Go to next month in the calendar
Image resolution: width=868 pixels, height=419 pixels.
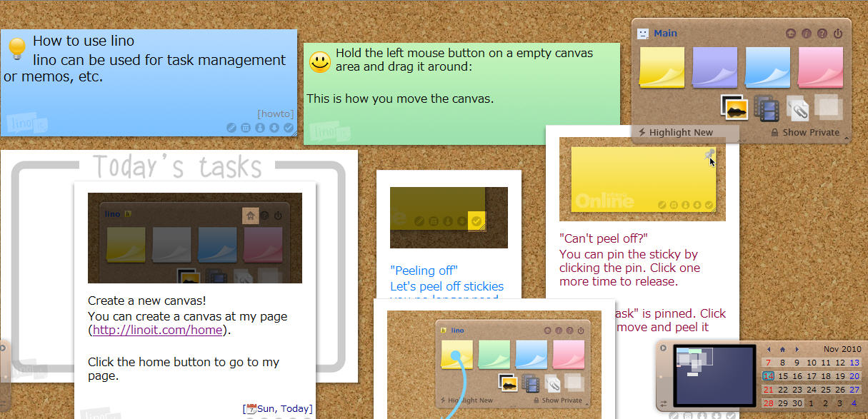click(797, 349)
